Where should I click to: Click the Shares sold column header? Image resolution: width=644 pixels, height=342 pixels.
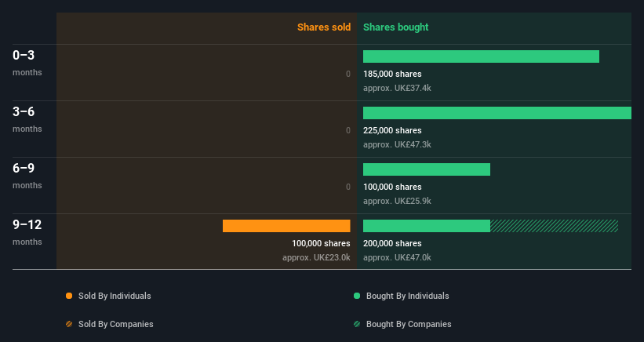(324, 27)
